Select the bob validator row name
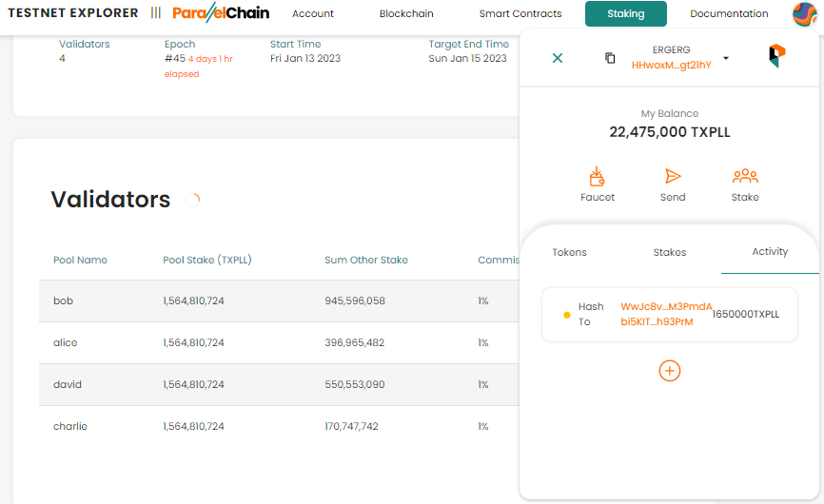 pos(63,300)
